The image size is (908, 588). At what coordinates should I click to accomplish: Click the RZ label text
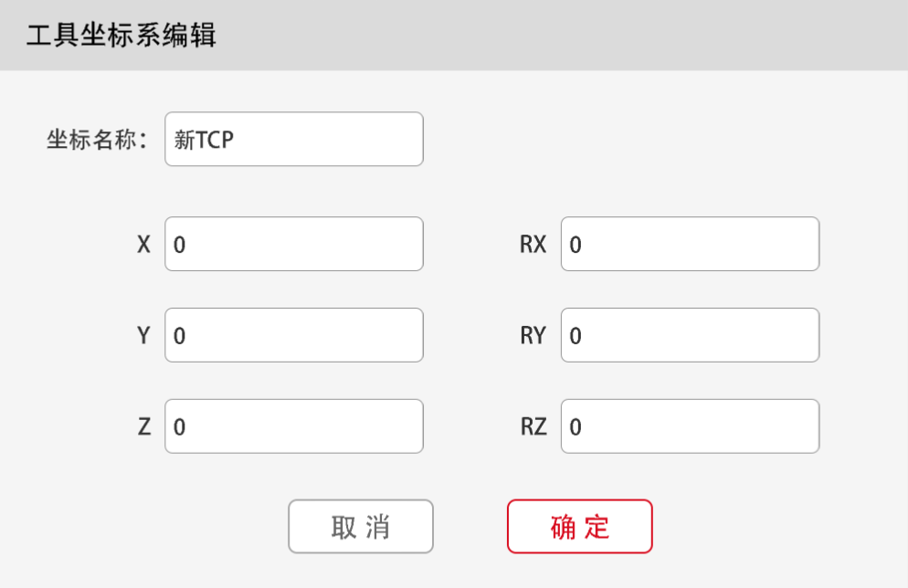click(x=533, y=427)
